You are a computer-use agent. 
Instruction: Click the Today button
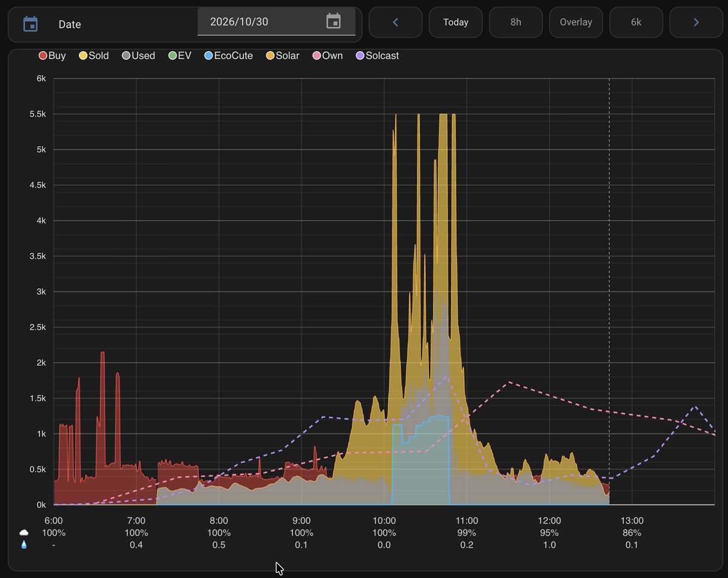[x=456, y=22]
